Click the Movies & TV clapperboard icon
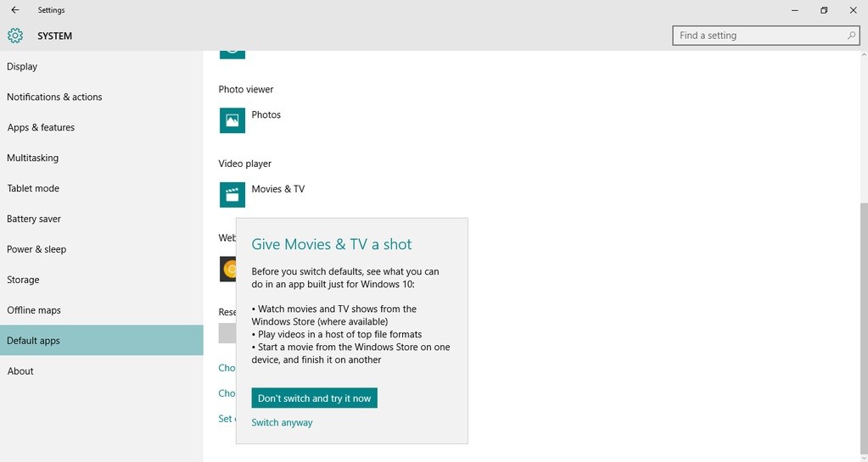This screenshot has height=462, width=868. point(232,195)
